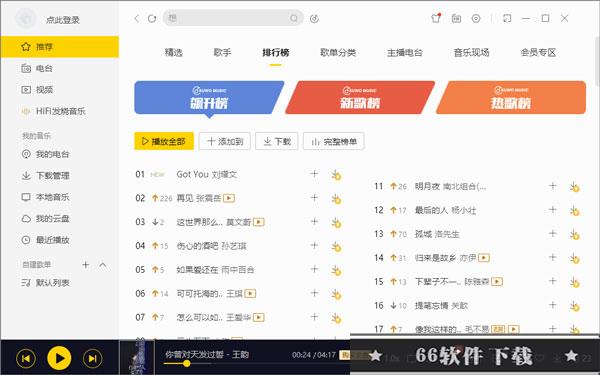The height and width of the screenshot is (375, 600).
Task: Refresh the page with the reload icon
Action: coord(152,18)
